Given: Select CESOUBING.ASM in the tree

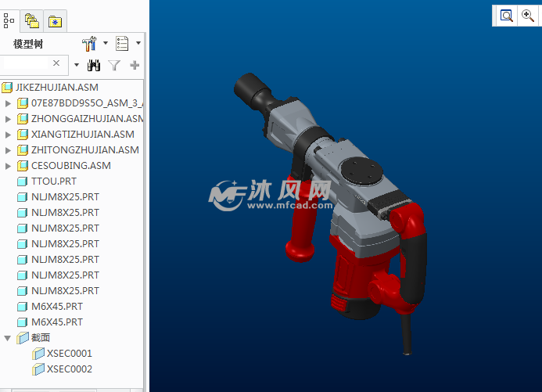Looking at the screenshot, I should coord(71,166).
